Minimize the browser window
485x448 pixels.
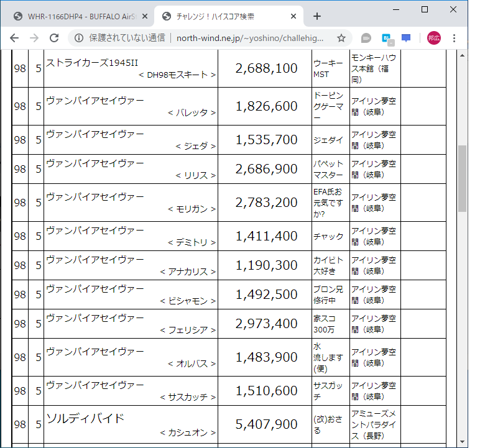tap(396, 9)
